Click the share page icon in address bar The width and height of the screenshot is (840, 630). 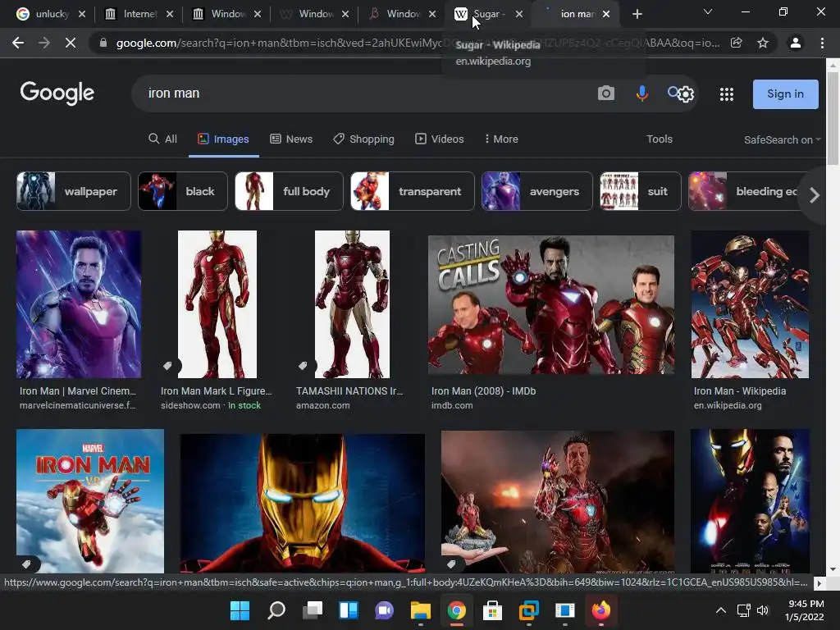click(x=737, y=43)
